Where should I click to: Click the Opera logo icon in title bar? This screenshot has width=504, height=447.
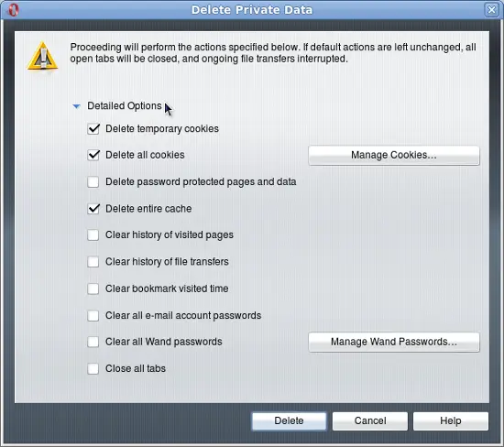[13, 10]
